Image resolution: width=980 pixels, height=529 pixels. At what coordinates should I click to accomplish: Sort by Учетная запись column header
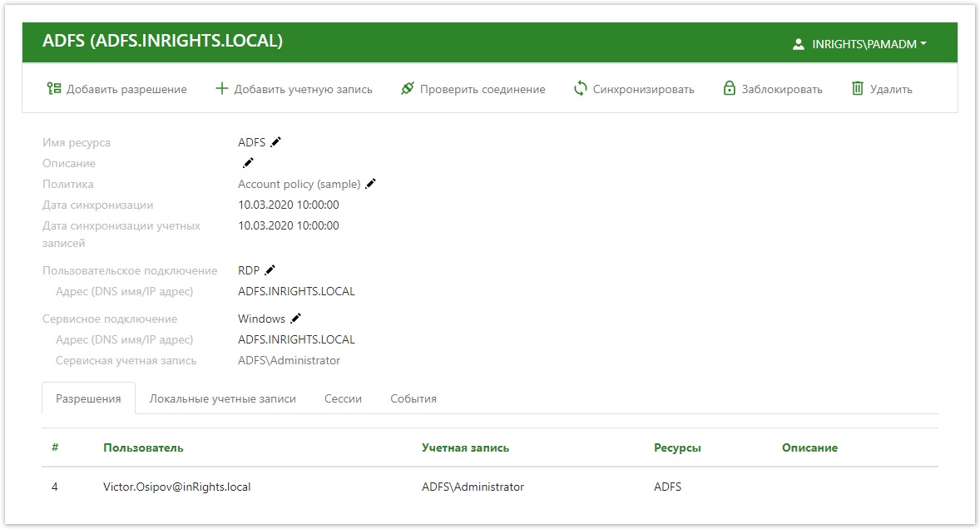pos(465,447)
